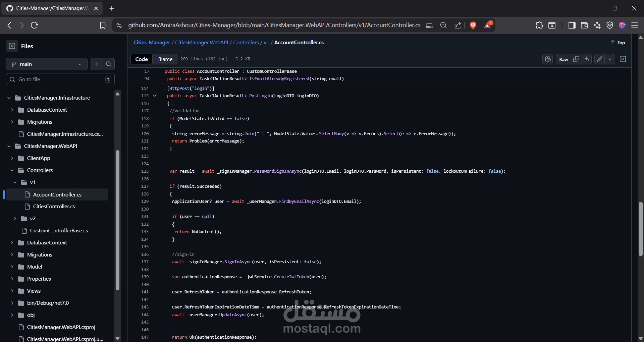Collapse the Controllers folder
The image size is (644, 342).
tap(12, 170)
